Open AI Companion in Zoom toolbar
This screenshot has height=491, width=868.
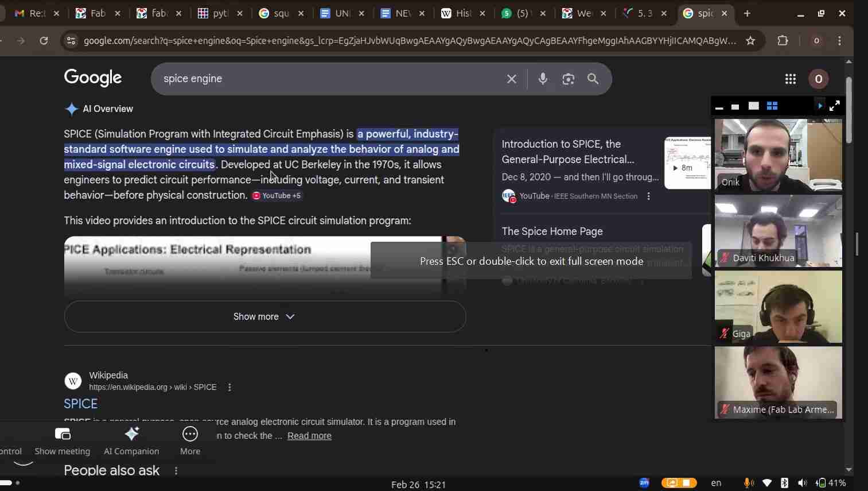(x=131, y=441)
